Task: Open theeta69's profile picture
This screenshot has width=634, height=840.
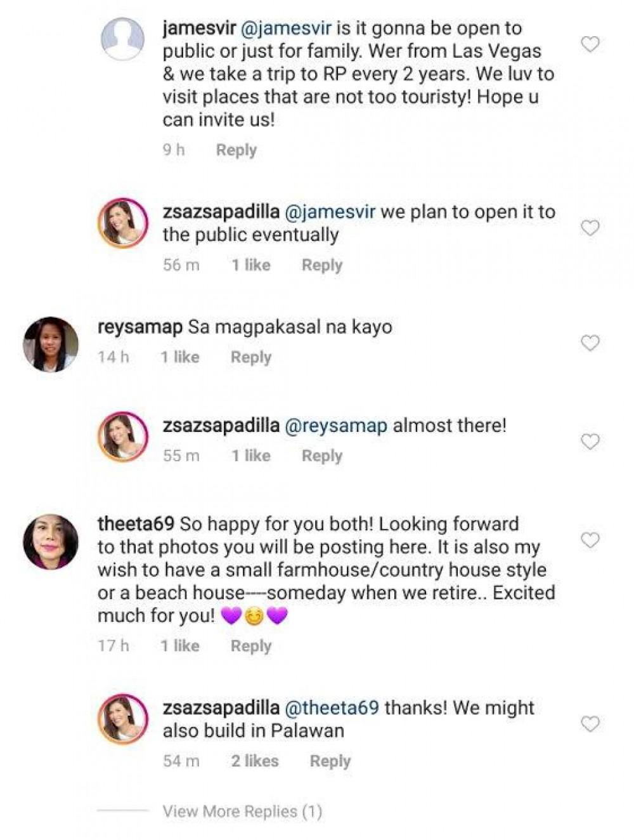Action: 51,541
